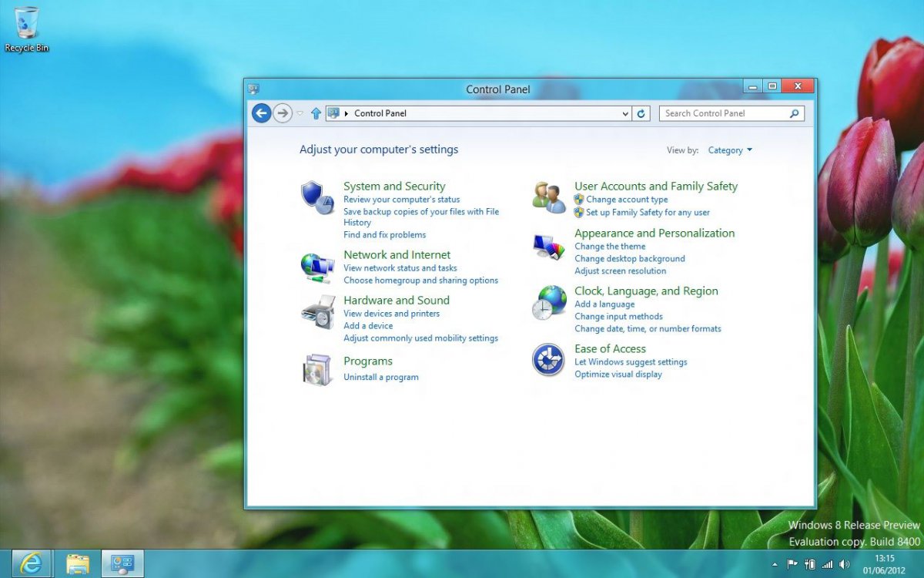The height and width of the screenshot is (578, 924).
Task: Click View network status and tasks
Action: pyautogui.click(x=400, y=268)
